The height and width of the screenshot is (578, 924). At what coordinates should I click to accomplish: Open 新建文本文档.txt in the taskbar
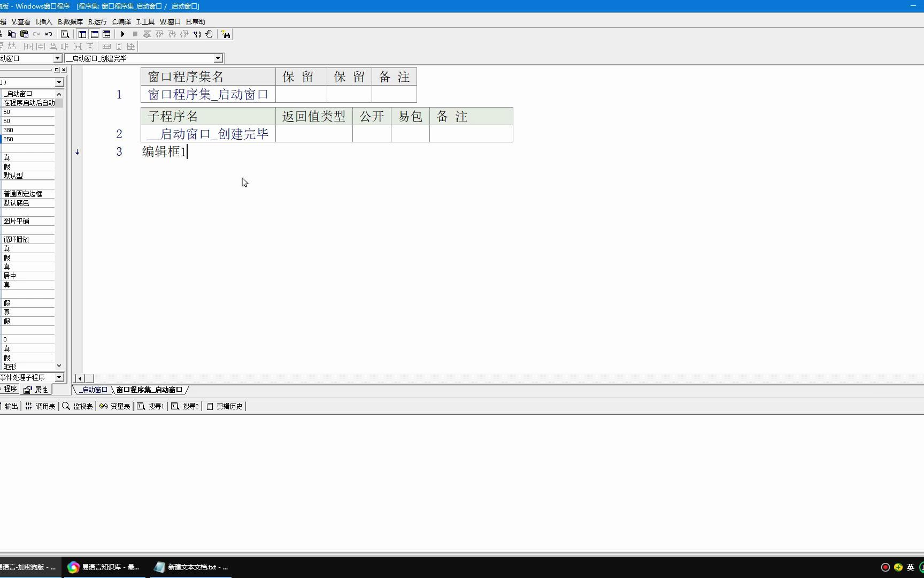pos(191,567)
